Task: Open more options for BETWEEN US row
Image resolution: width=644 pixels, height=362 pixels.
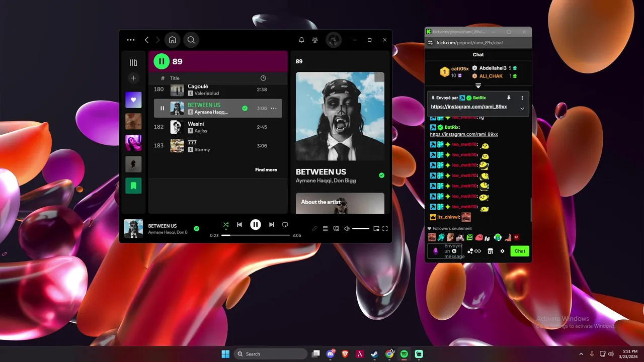Action: (274, 108)
